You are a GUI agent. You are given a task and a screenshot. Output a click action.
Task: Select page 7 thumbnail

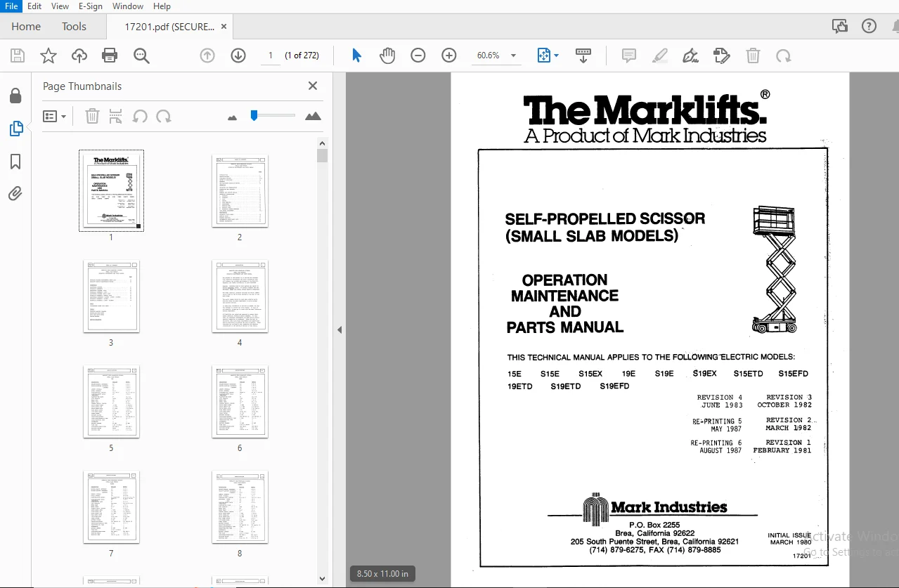pos(111,507)
